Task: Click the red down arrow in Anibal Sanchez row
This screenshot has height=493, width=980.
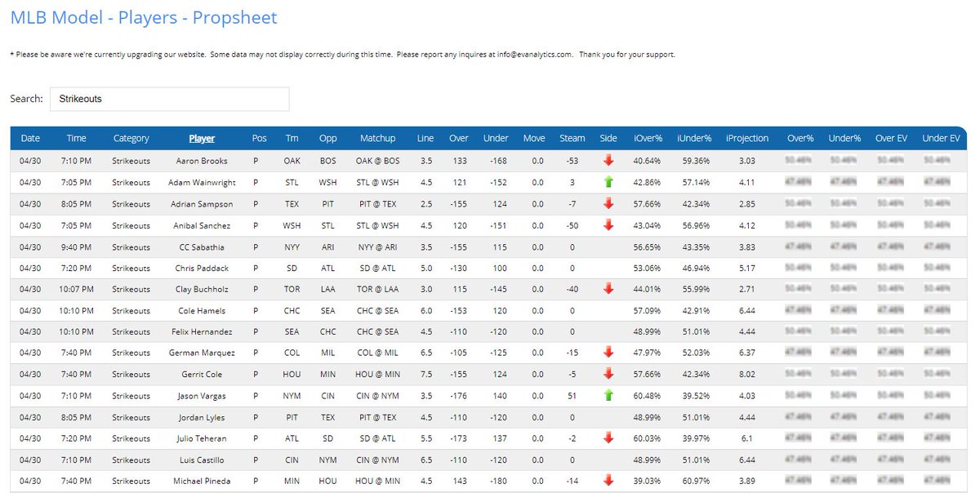Action: 608,224
